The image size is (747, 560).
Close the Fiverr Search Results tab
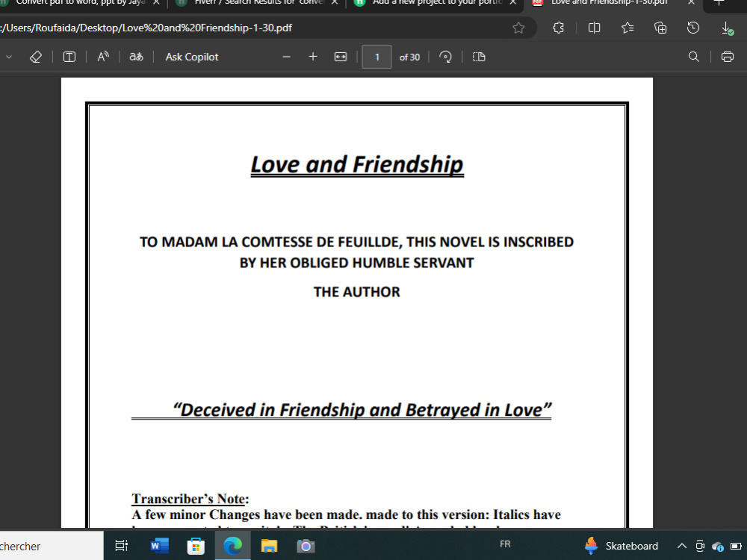click(x=335, y=3)
